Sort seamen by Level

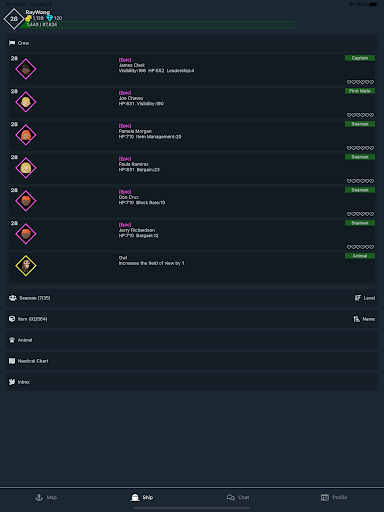[365, 298]
